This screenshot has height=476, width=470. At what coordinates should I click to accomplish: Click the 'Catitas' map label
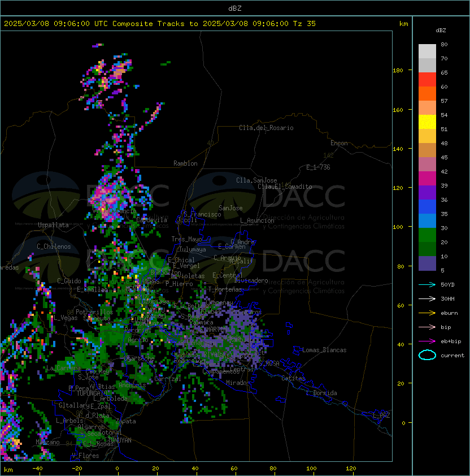293,378
